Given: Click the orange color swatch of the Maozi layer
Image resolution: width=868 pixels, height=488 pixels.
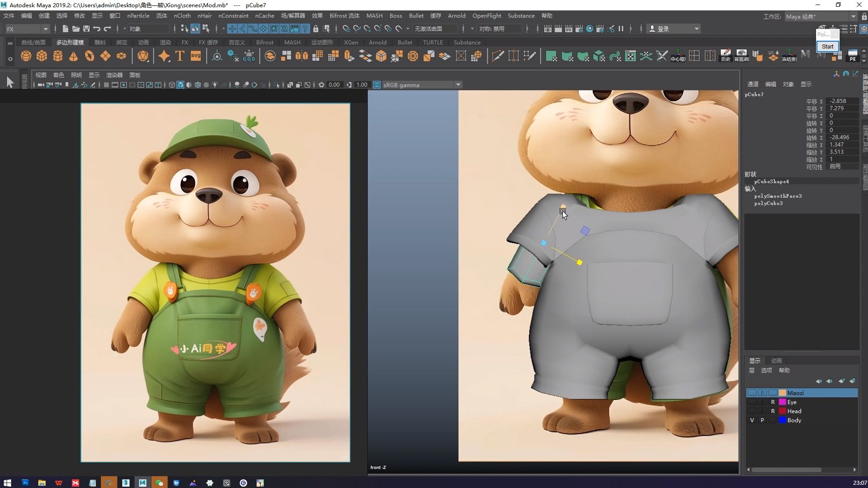Looking at the screenshot, I should click(x=783, y=393).
